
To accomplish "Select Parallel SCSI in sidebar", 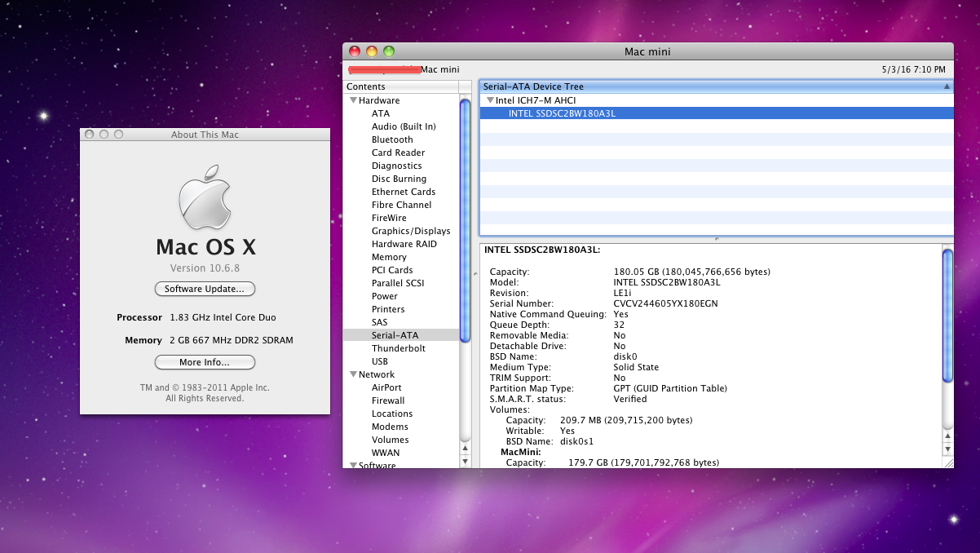I will (x=398, y=283).
